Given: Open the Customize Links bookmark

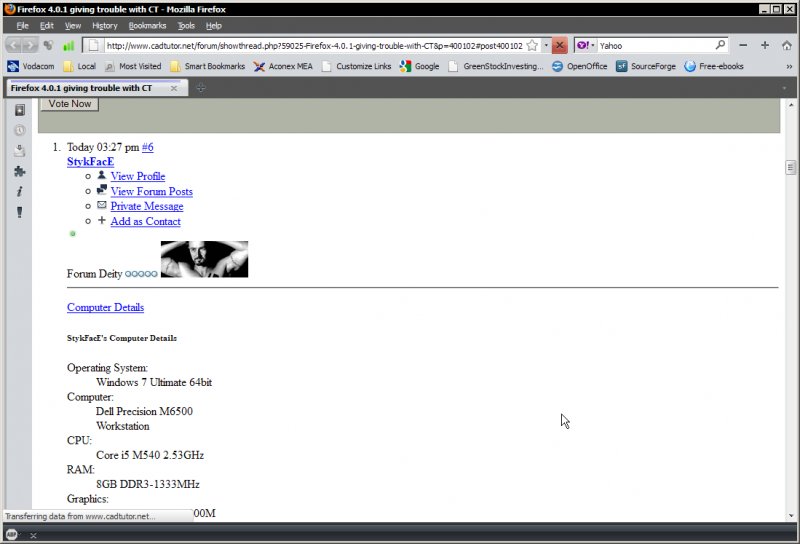Looking at the screenshot, I should [x=356, y=66].
